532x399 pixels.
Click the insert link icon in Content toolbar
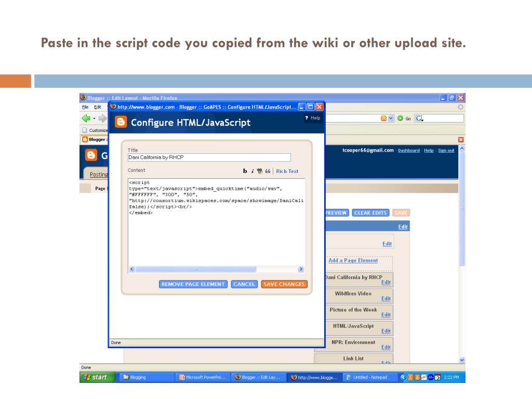[260, 171]
